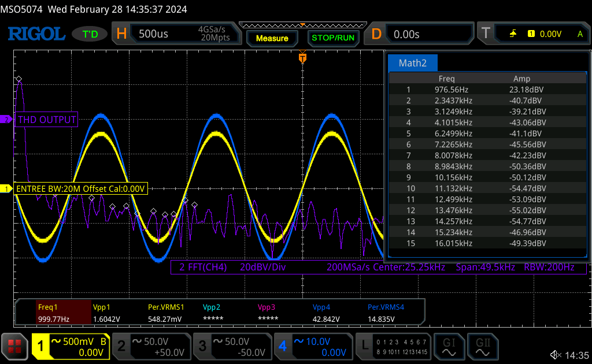Open the delay D label

376,34
